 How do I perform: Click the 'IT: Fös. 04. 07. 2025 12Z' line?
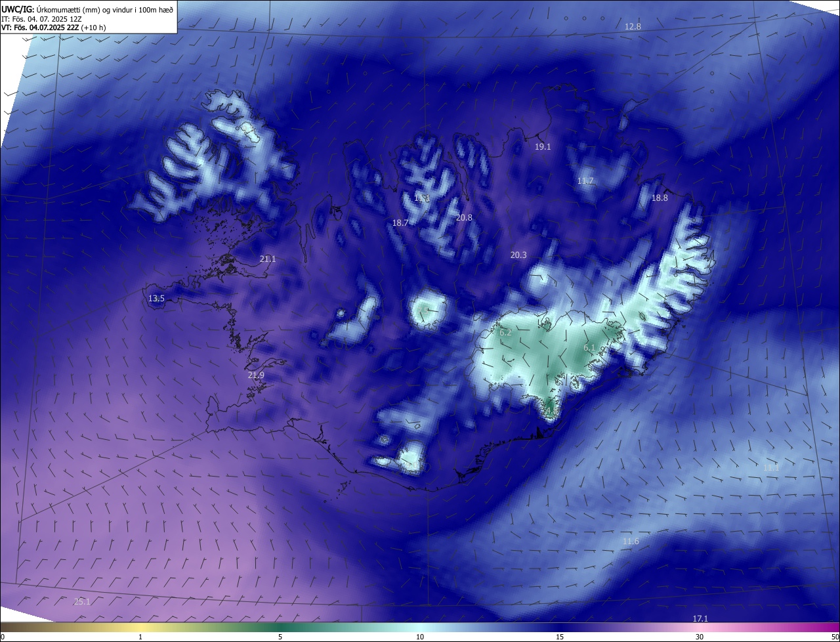click(43, 18)
